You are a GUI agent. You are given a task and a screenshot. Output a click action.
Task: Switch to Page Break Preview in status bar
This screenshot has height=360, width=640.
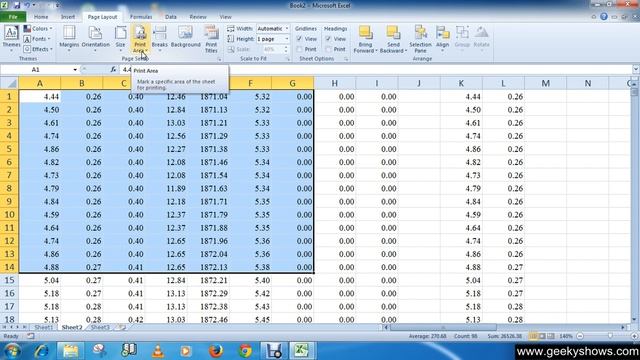click(x=551, y=336)
